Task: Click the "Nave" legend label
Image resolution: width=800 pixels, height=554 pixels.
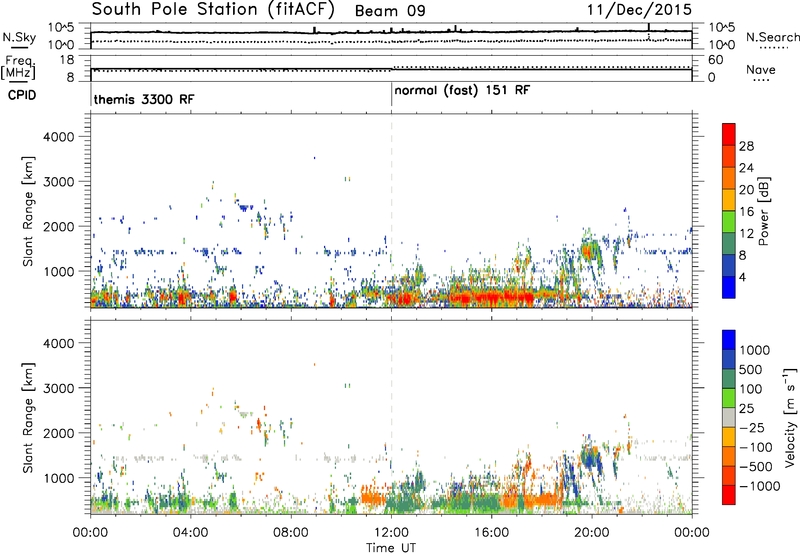Action: coord(761,69)
